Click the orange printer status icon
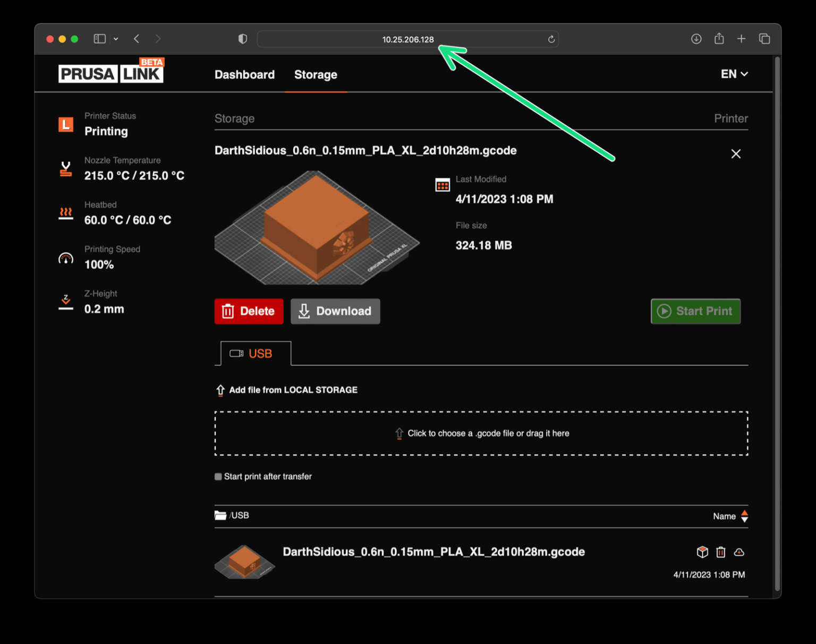The image size is (816, 644). [66, 124]
